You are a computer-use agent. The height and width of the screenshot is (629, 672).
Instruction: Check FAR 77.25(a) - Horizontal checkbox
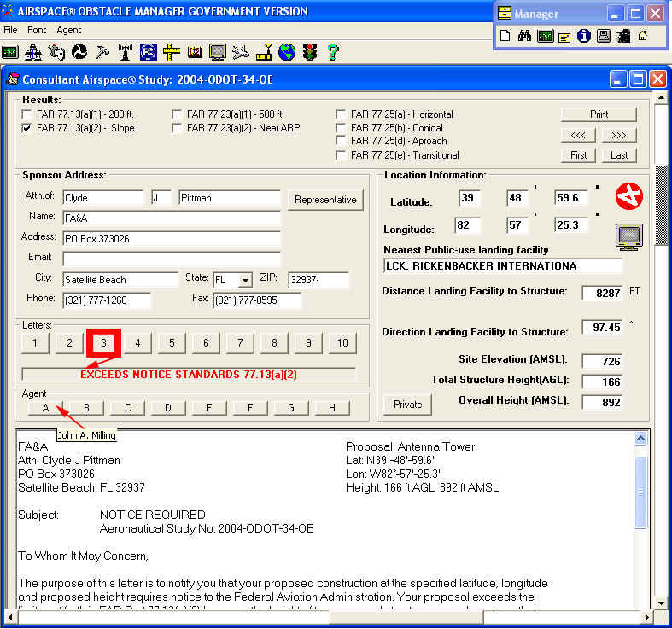pos(342,114)
